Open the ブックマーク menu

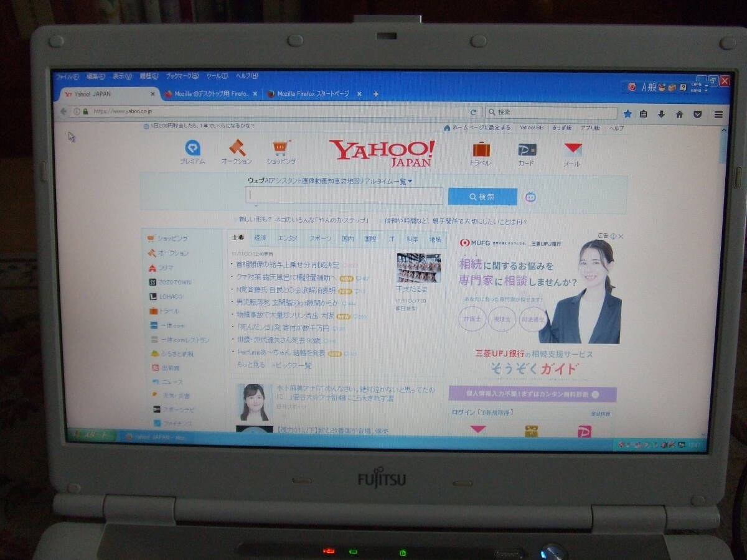182,77
